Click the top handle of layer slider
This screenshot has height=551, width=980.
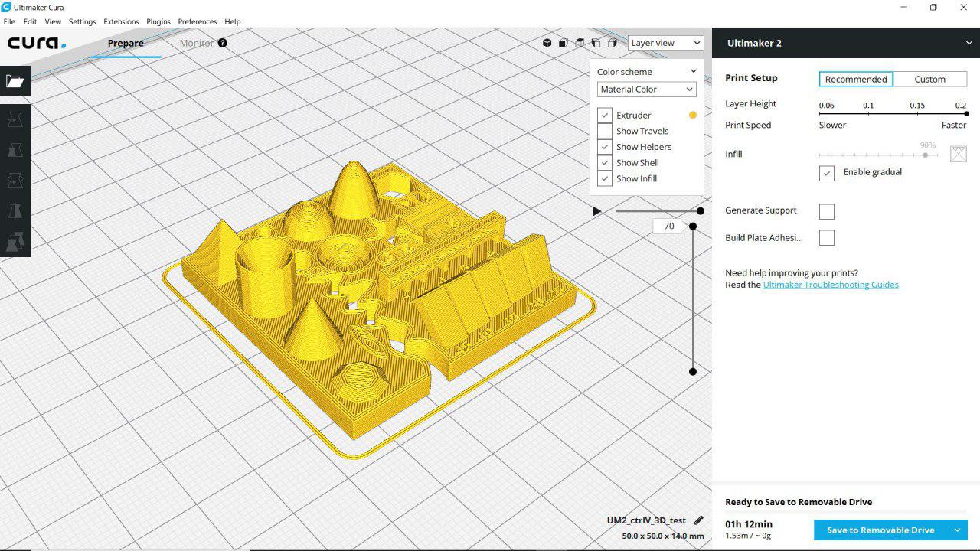[693, 226]
